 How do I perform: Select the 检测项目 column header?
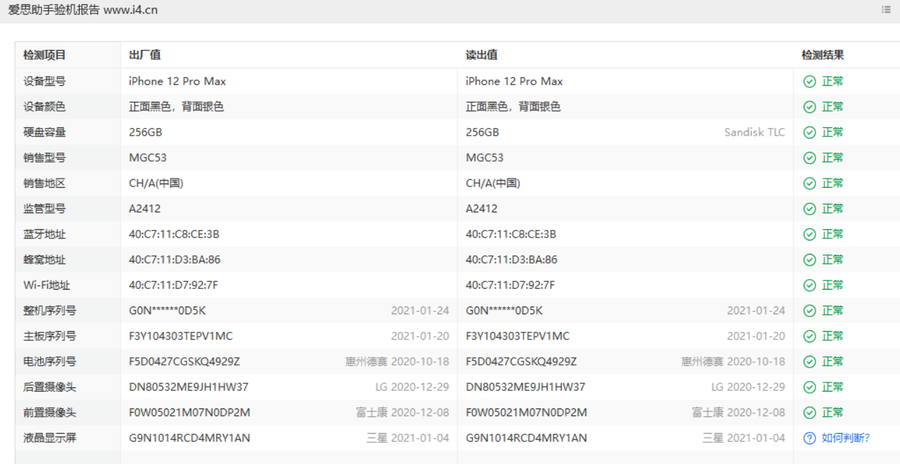point(45,55)
